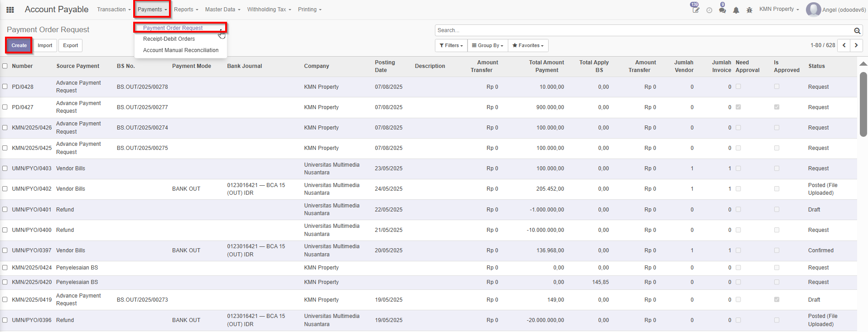Select row UMN/PYO/0396 checkbox
The height and width of the screenshot is (332, 868).
click(x=5, y=320)
